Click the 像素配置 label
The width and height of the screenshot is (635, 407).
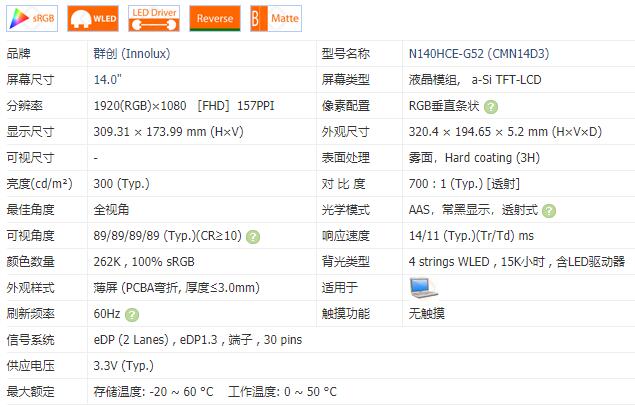[345, 106]
